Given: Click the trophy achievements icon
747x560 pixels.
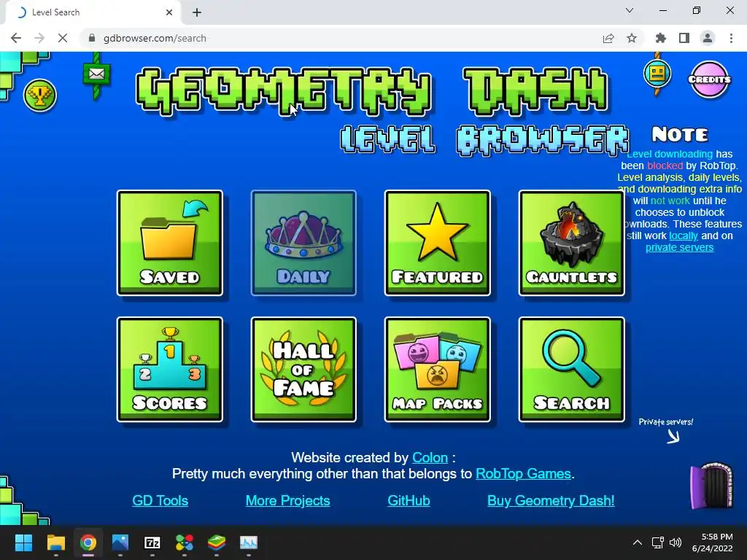Looking at the screenshot, I should [x=40, y=96].
